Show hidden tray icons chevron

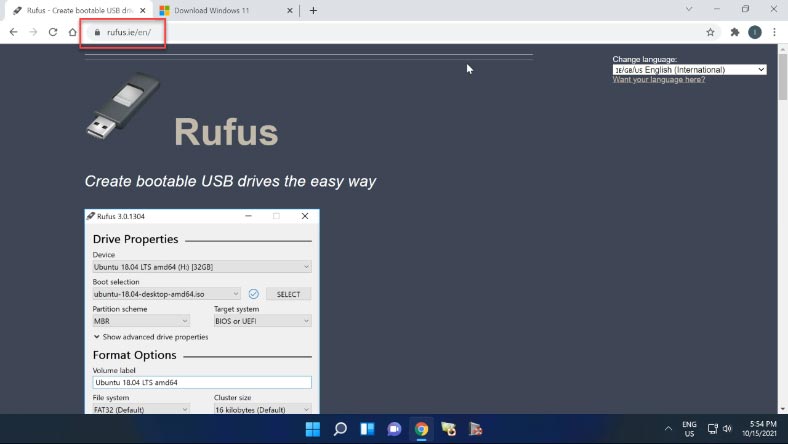coord(668,428)
